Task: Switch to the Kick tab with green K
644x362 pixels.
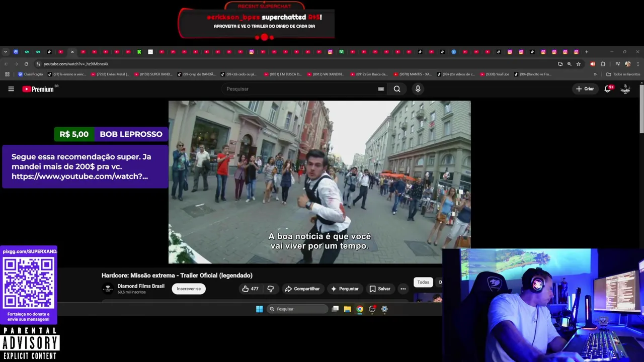Action: pyautogui.click(x=139, y=52)
